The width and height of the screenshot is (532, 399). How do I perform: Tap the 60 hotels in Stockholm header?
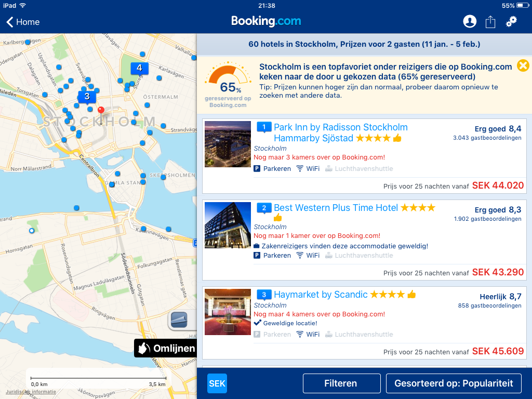364,44
